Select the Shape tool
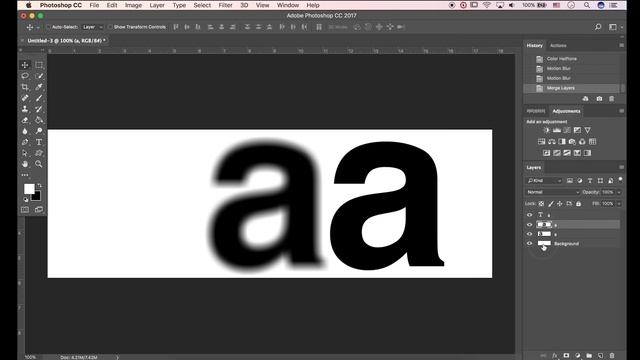 point(39,153)
